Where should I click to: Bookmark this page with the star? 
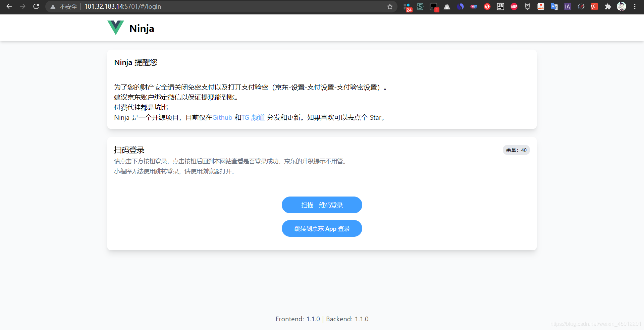390,6
